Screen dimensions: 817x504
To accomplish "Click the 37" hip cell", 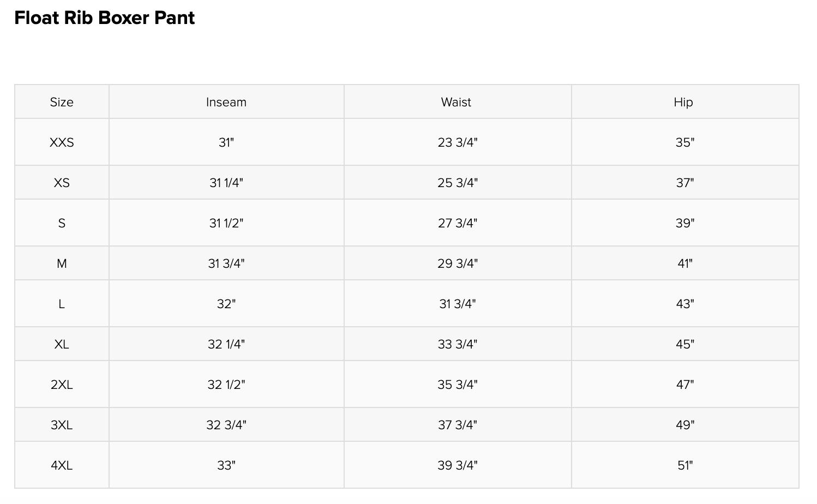I will pos(685,183).
